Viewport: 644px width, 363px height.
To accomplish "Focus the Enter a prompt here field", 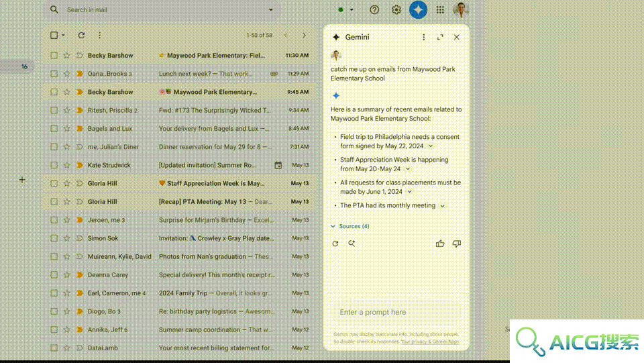I will (x=396, y=312).
